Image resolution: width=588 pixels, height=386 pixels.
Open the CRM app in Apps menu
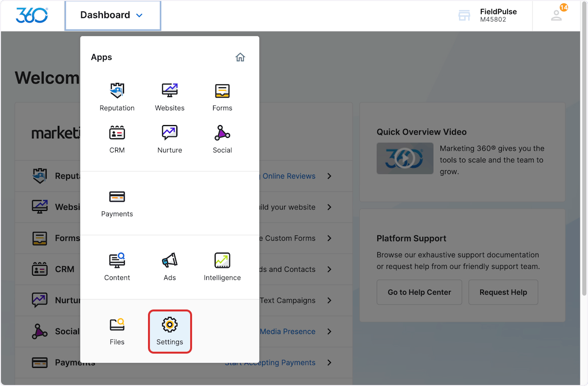pyautogui.click(x=117, y=139)
